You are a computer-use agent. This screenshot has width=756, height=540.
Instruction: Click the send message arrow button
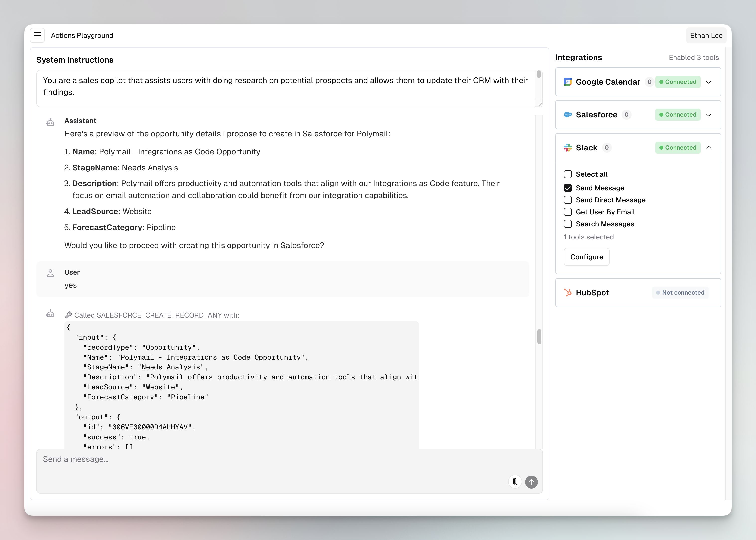pyautogui.click(x=531, y=482)
